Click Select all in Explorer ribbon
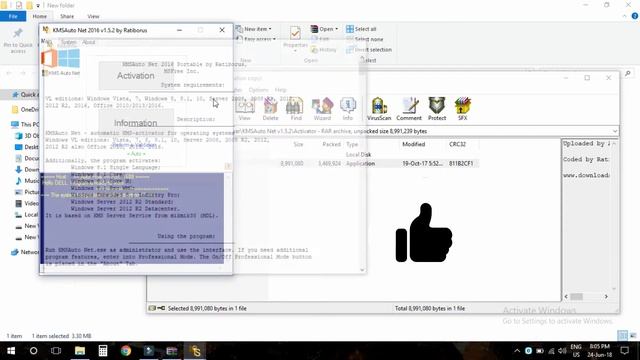Viewport: 640px width, 360px height. [361, 29]
